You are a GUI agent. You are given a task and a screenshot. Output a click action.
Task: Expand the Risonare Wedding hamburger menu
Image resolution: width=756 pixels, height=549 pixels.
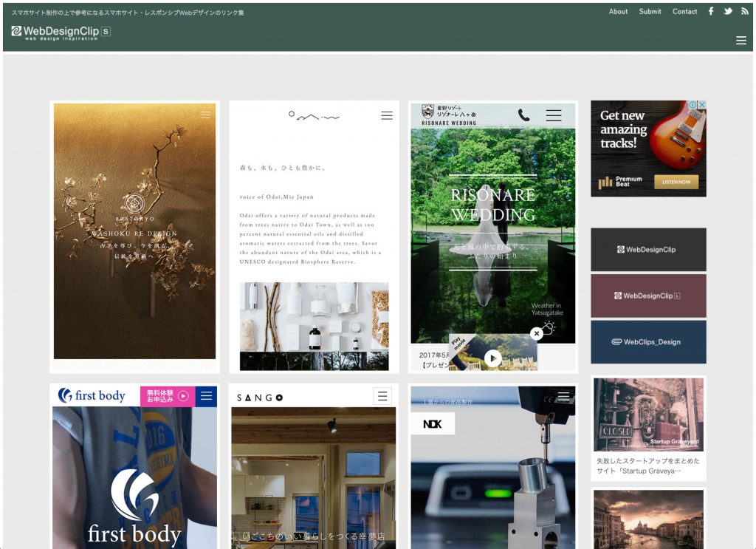point(554,115)
